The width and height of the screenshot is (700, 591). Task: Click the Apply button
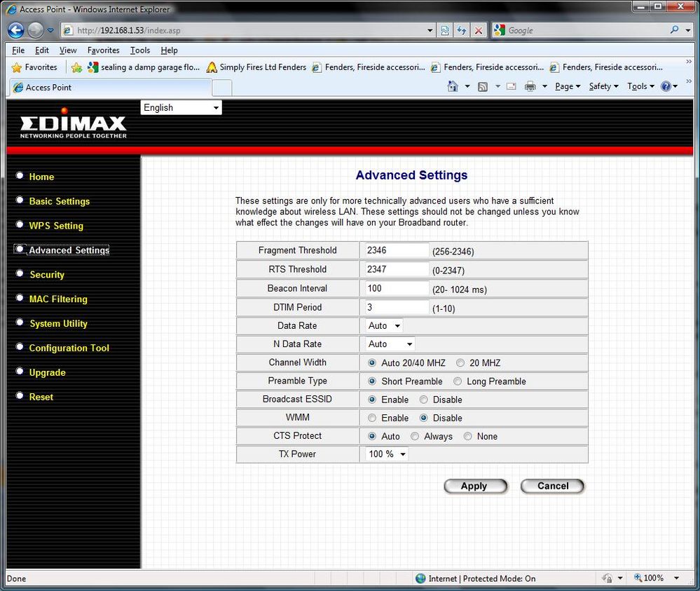click(476, 486)
